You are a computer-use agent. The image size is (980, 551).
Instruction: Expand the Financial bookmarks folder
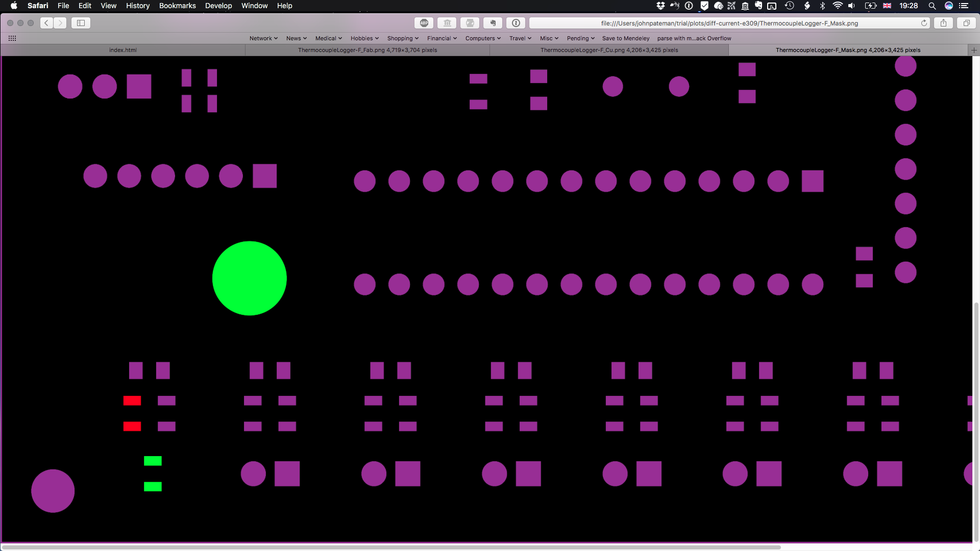coord(442,38)
